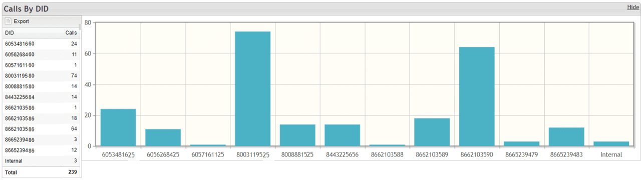Click the bar for 8443225656
This screenshot has width=644, height=181.
tap(343, 135)
